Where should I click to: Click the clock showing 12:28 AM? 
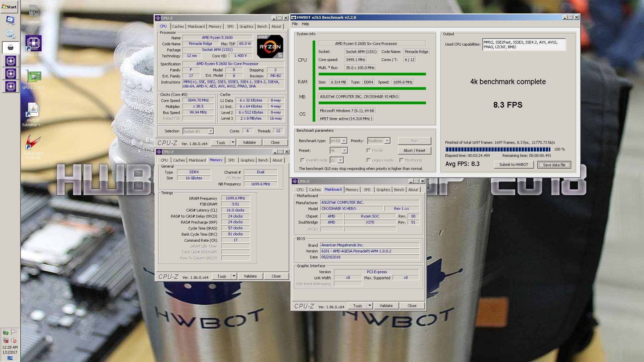(x=10, y=348)
